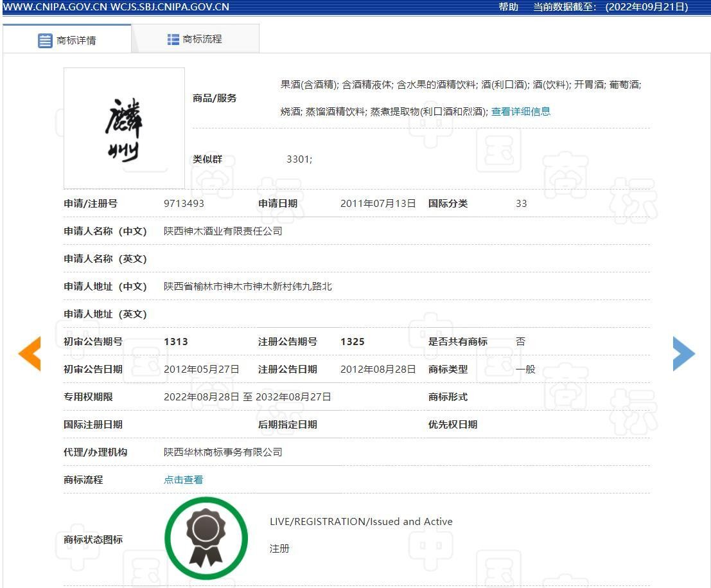Switch to the 商标流程 tab label
The height and width of the screenshot is (588, 711).
202,39
